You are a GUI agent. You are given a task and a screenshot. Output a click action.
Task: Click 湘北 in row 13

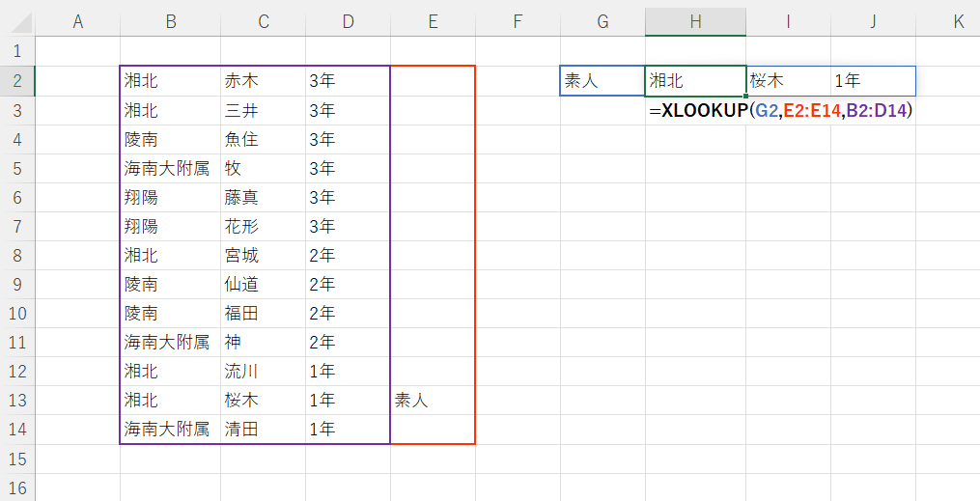[141, 401]
